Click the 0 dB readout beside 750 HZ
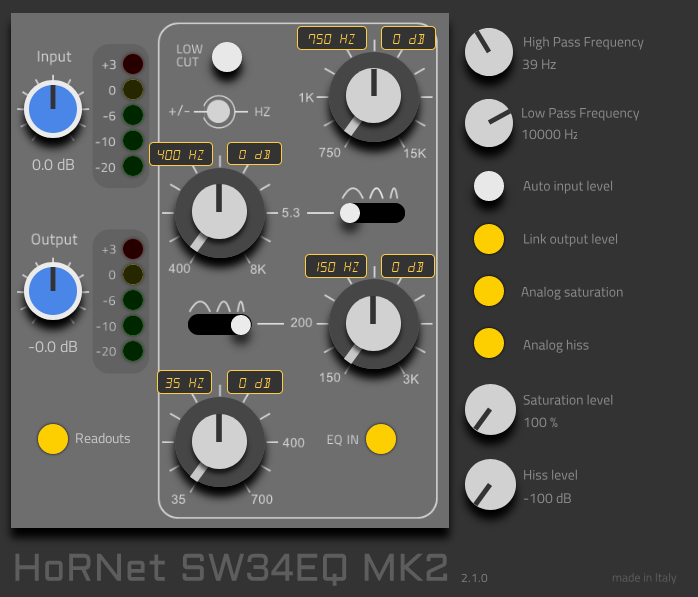698x597 pixels. 408,38
